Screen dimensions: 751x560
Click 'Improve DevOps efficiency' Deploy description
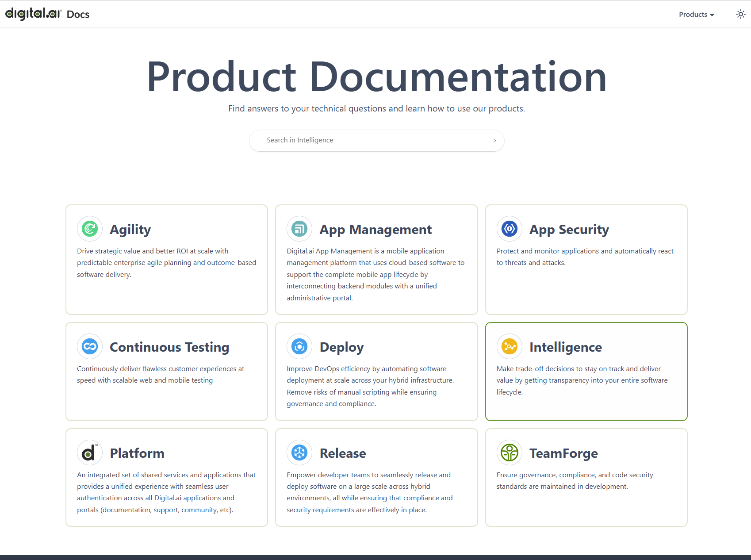370,386
